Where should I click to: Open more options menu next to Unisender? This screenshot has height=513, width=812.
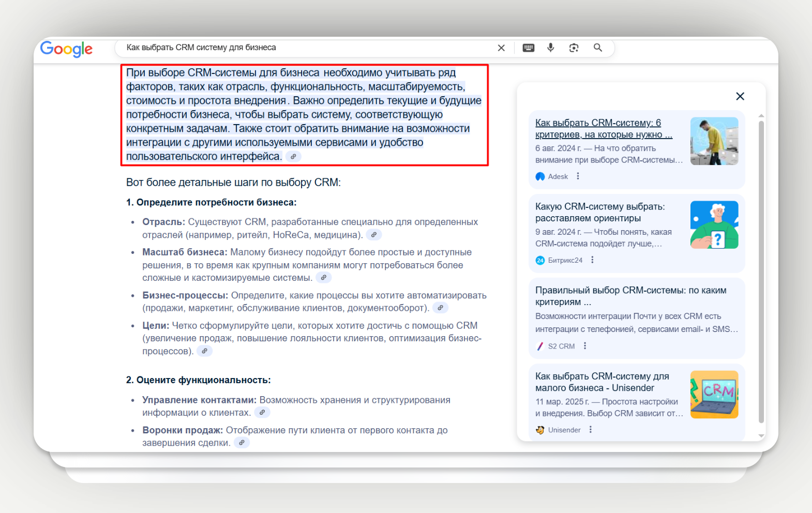tap(590, 430)
